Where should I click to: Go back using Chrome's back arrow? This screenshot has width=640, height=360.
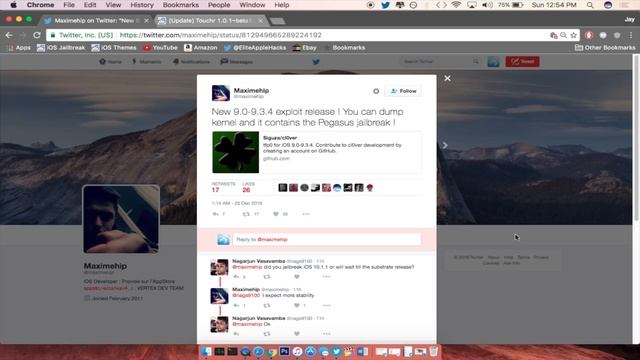(x=9, y=35)
